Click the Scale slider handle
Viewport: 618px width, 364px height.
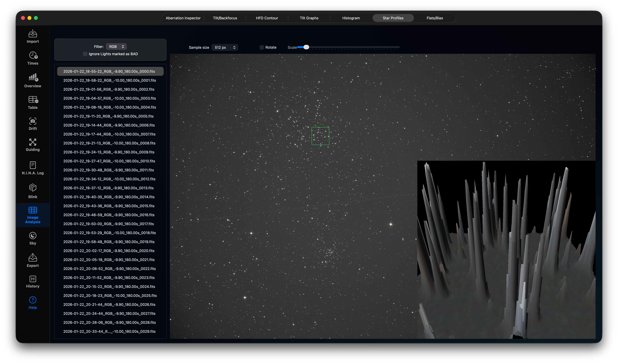[x=306, y=47]
